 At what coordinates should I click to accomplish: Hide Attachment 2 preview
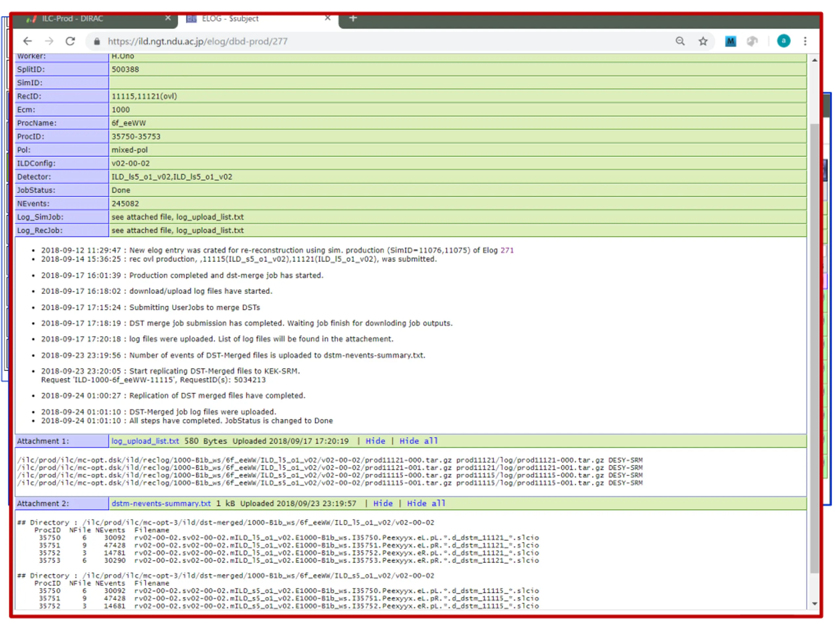383,503
